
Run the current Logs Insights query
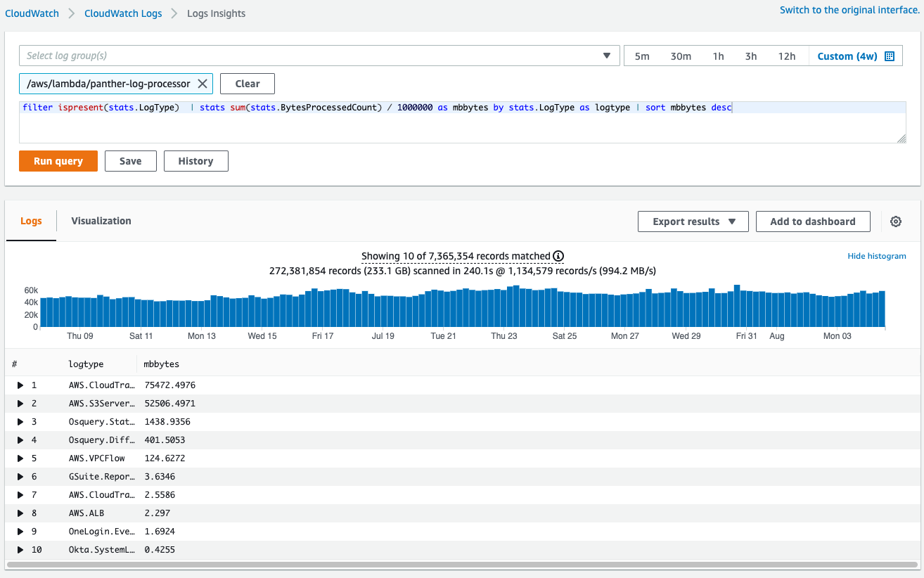(x=58, y=160)
